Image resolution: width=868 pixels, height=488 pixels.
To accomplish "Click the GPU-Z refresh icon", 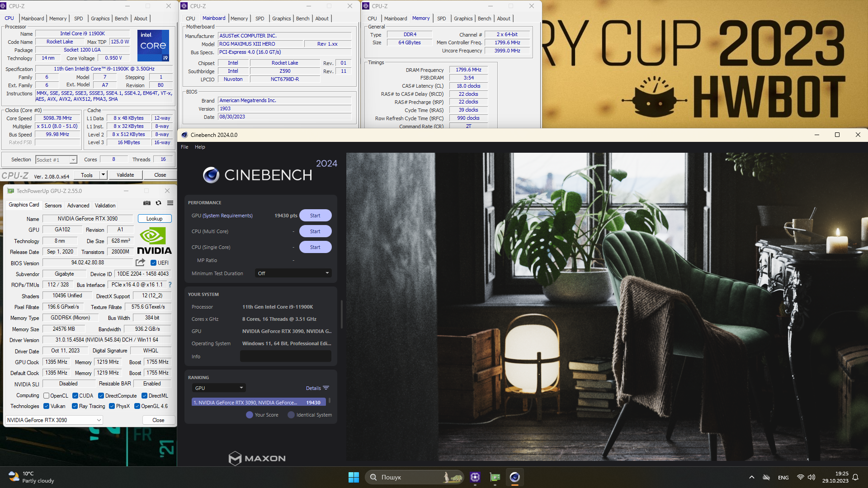I will click(x=158, y=203).
